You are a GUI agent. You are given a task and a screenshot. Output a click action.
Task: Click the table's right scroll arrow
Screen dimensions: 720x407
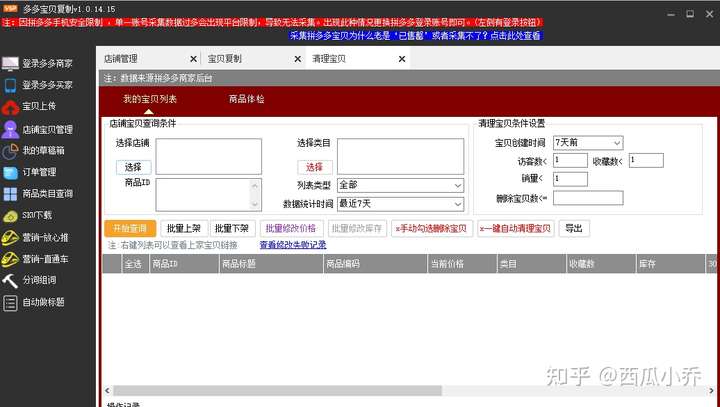point(712,390)
